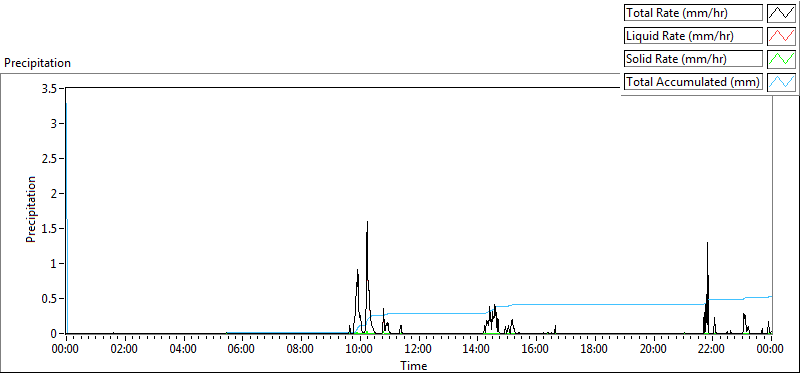Click the 10:00 X-axis time label
The image size is (800, 373).
point(360,350)
